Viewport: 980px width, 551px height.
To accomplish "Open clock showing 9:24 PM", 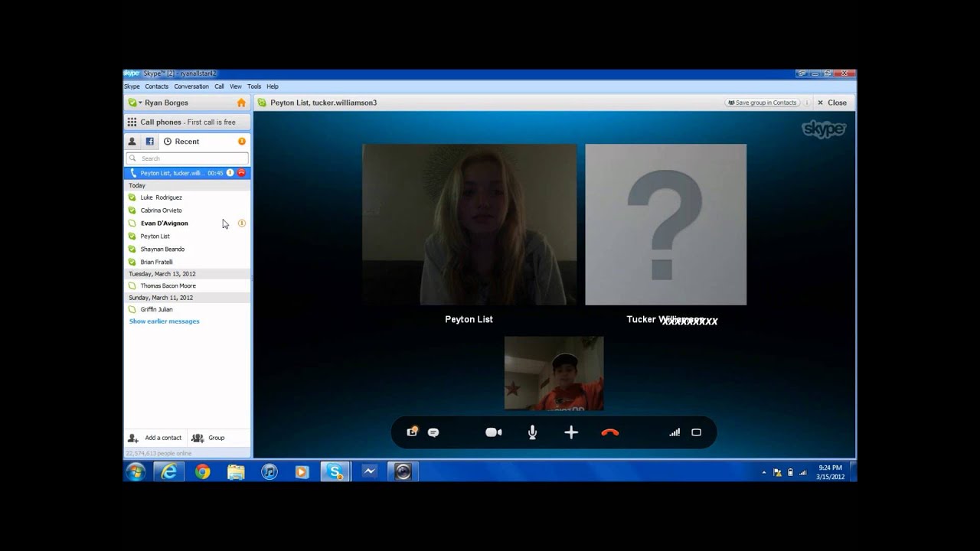I will (829, 471).
